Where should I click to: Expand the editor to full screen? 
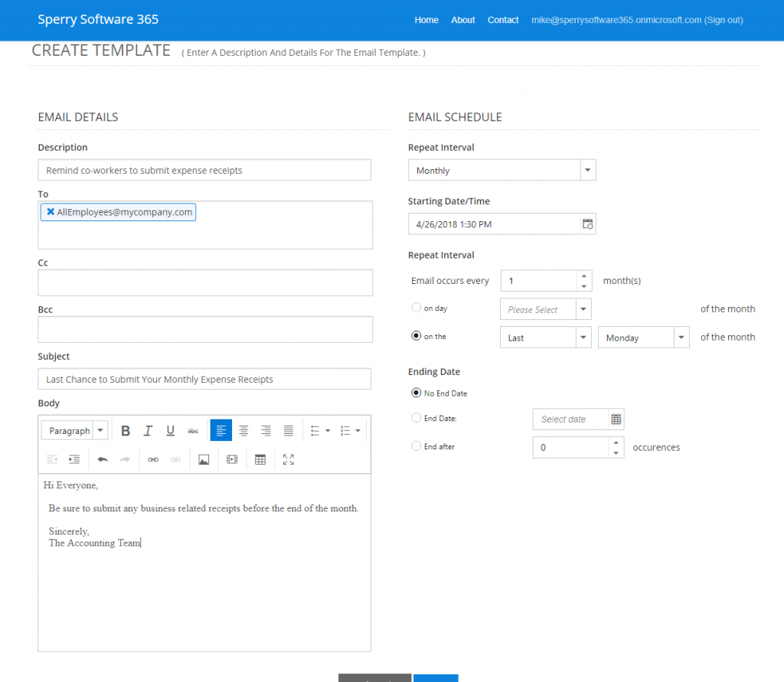coord(289,459)
